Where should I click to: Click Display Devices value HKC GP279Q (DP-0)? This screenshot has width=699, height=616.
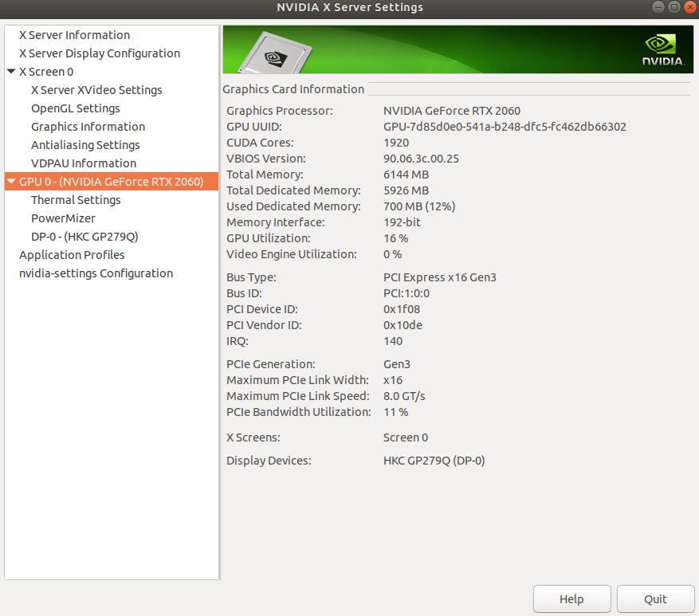(434, 461)
